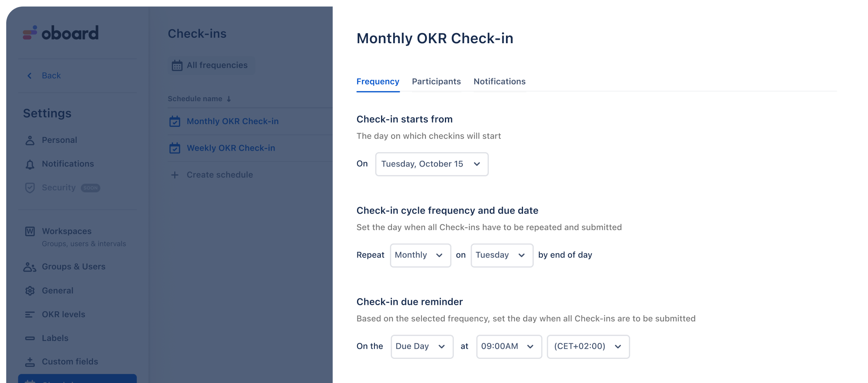
Task: Open the Tuesday, October 15 start date dropdown
Action: [x=432, y=164]
